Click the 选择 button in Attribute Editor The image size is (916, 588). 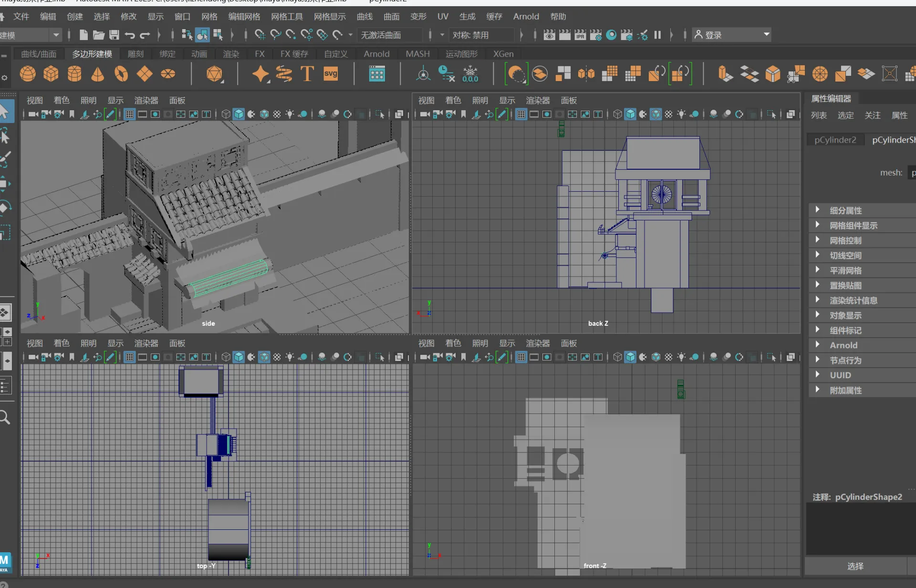point(855,566)
